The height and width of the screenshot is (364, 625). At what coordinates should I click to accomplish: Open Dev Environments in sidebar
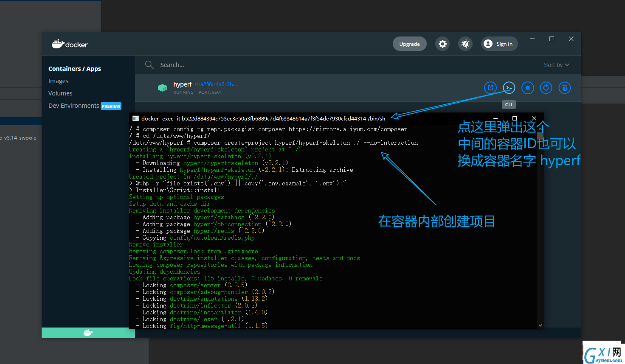click(73, 106)
